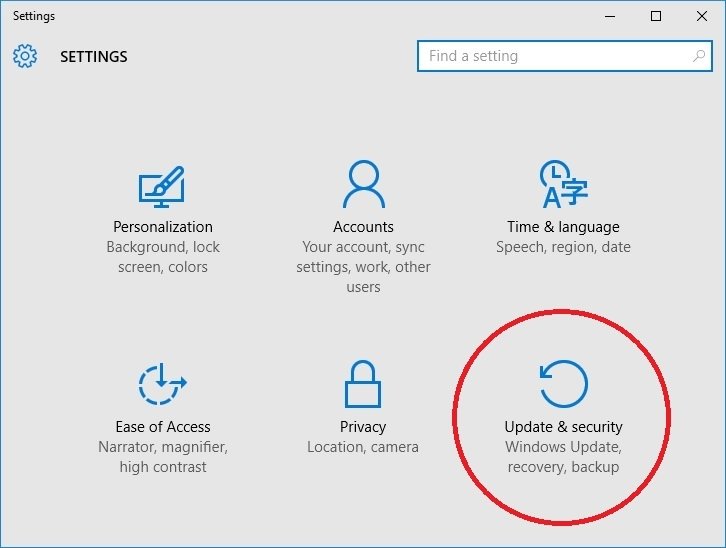The width and height of the screenshot is (726, 548).
Task: Click 'Background, lock screen, colors' description
Action: pyautogui.click(x=163, y=257)
